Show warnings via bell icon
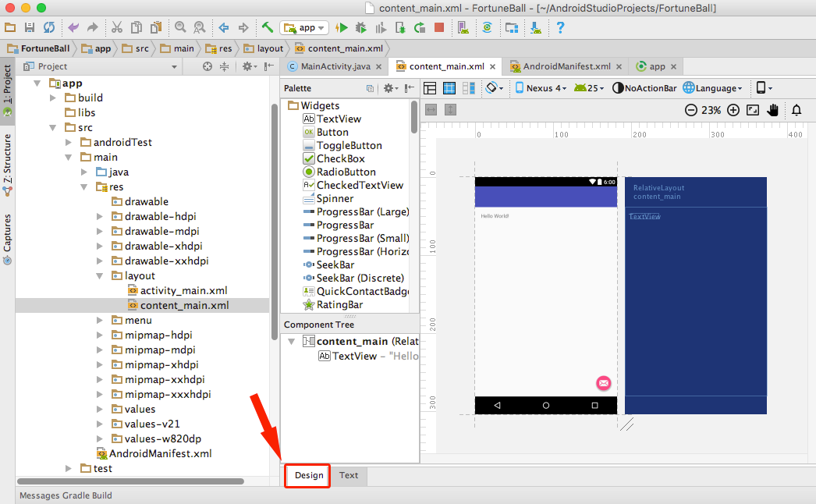816x504 pixels. (x=796, y=110)
